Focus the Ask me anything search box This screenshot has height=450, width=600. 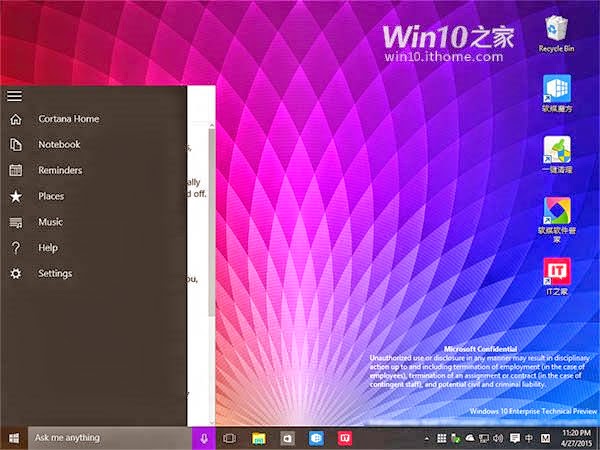coord(110,438)
